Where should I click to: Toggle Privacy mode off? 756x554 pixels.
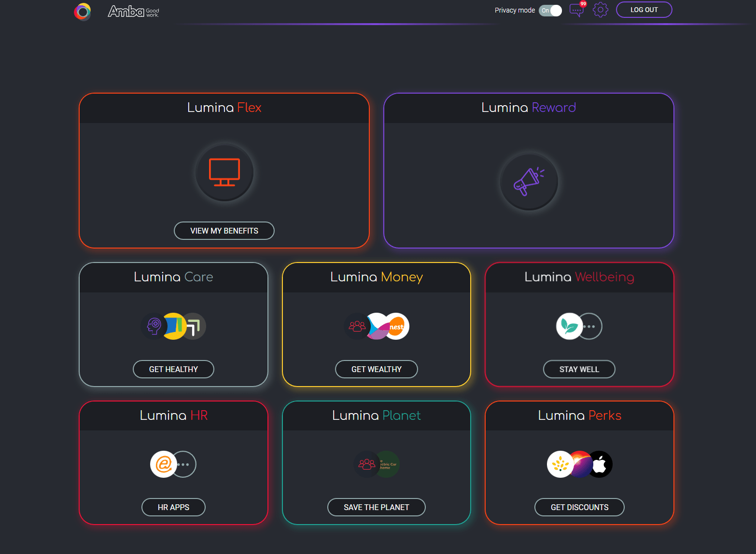(x=550, y=10)
